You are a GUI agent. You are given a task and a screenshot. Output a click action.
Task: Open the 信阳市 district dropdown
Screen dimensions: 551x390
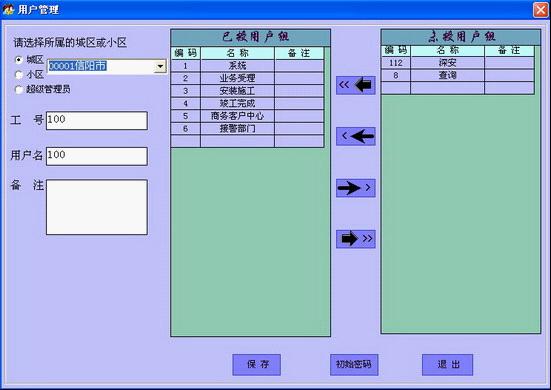coord(160,66)
